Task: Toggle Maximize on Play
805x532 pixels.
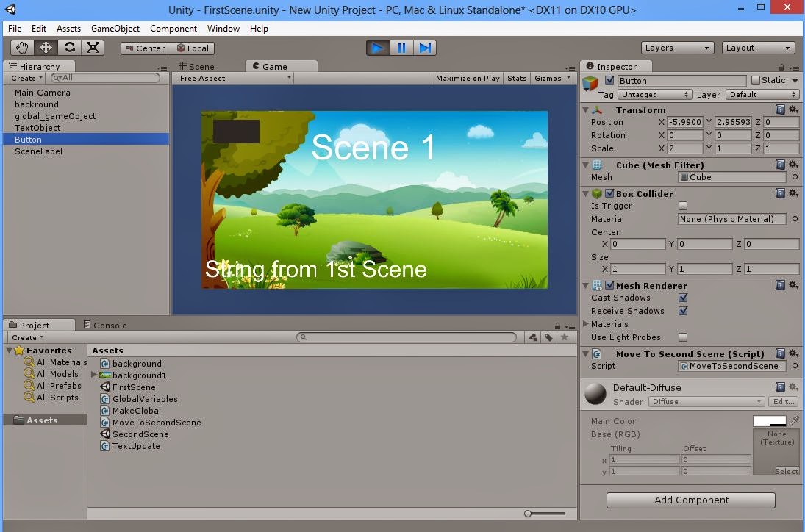Action: tap(468, 78)
